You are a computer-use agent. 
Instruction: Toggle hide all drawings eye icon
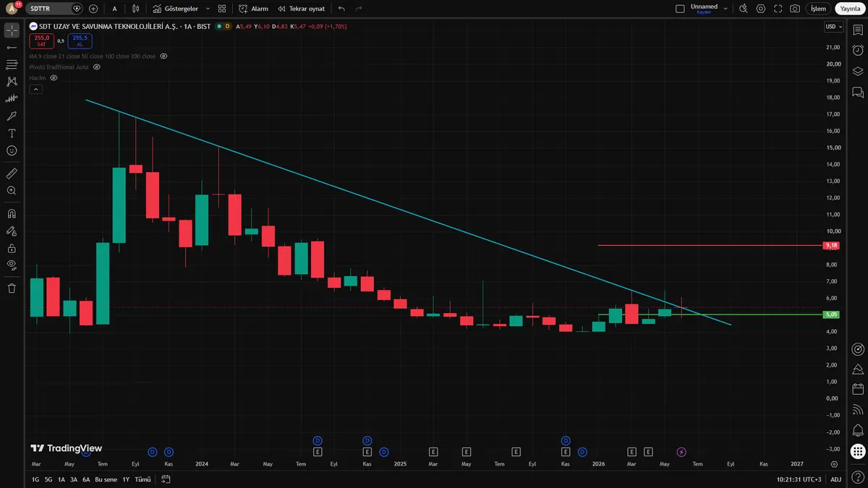point(12,265)
